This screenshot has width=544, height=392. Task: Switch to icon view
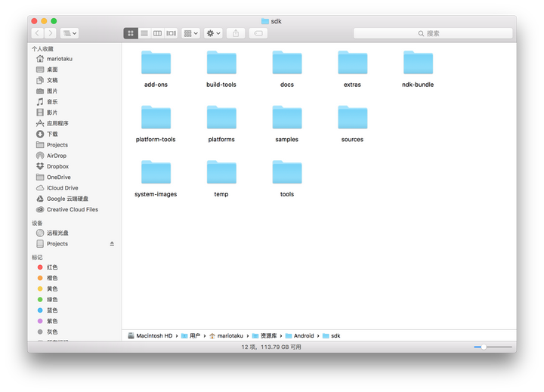tap(131, 33)
